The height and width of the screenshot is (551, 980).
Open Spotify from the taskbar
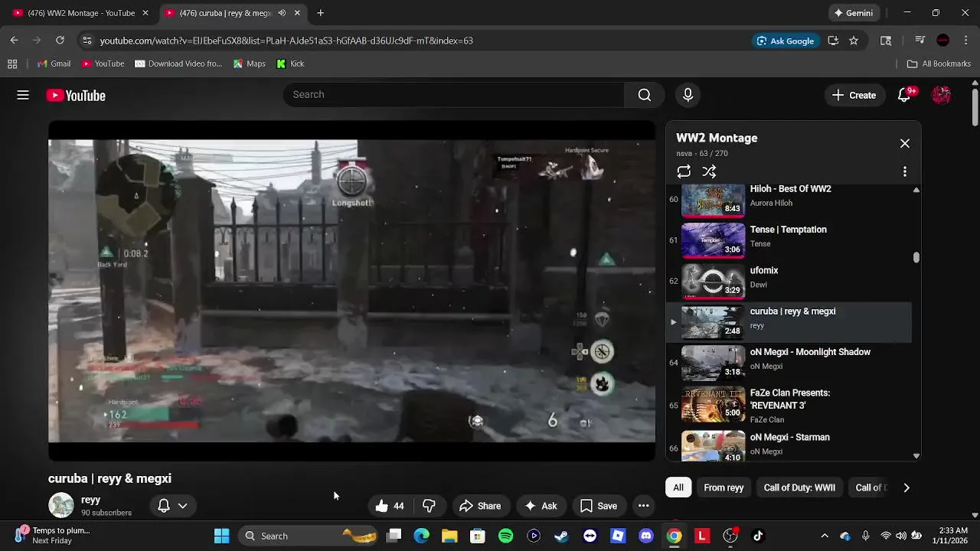[x=505, y=536]
